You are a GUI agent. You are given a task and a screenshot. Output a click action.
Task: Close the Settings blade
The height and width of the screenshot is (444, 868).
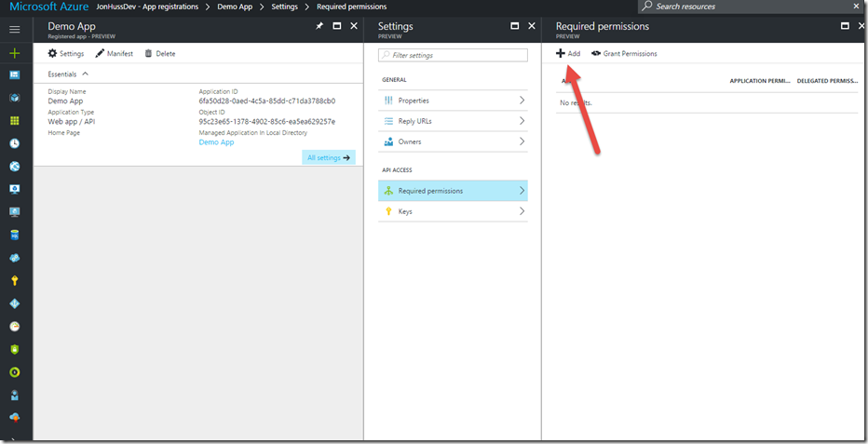[532, 26]
